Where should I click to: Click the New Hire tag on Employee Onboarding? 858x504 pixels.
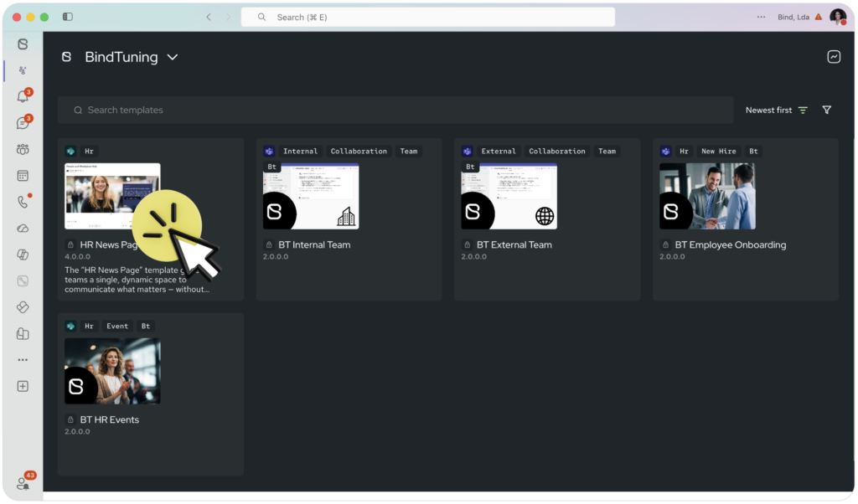[718, 152]
